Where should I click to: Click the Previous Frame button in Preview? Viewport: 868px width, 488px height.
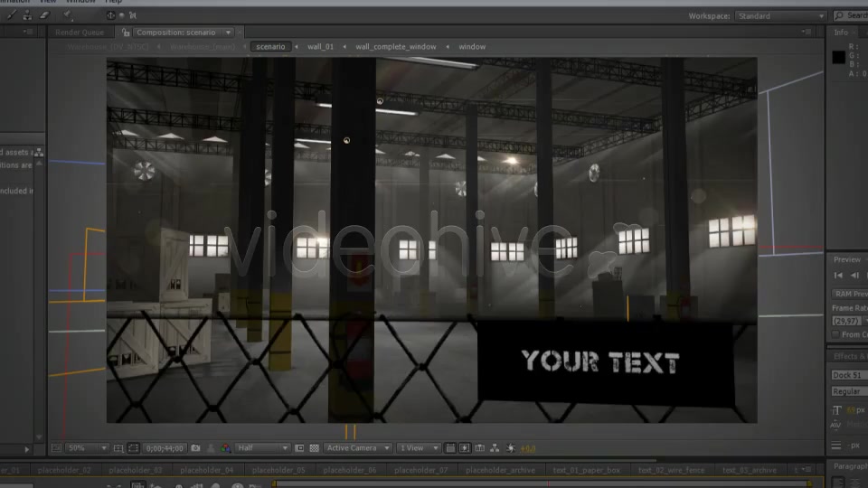coord(854,276)
